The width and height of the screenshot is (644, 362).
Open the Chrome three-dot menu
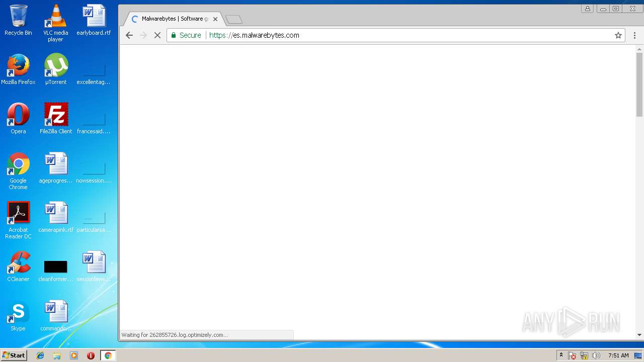pos(634,35)
